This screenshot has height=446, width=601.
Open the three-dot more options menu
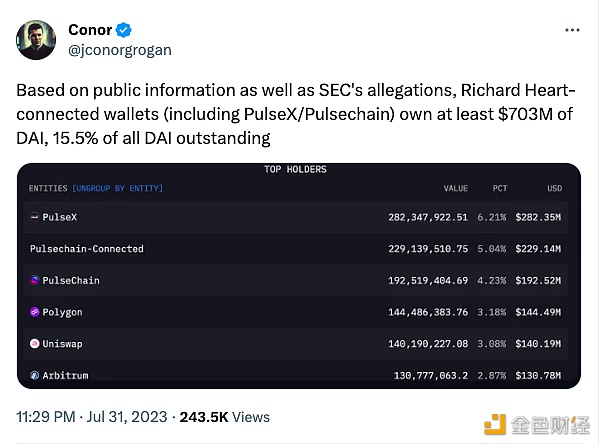(572, 30)
